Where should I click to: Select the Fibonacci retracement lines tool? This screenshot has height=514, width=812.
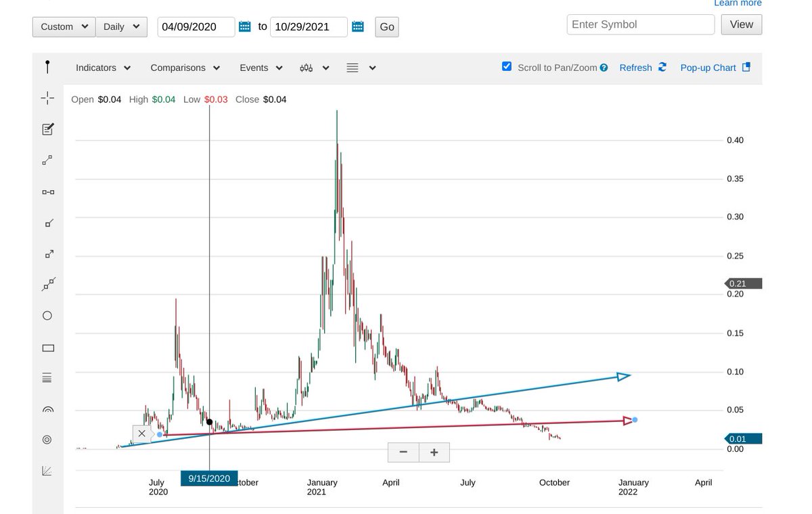coord(47,377)
